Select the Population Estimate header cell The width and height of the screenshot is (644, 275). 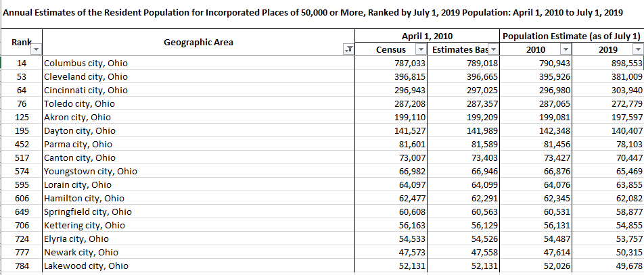click(x=572, y=36)
